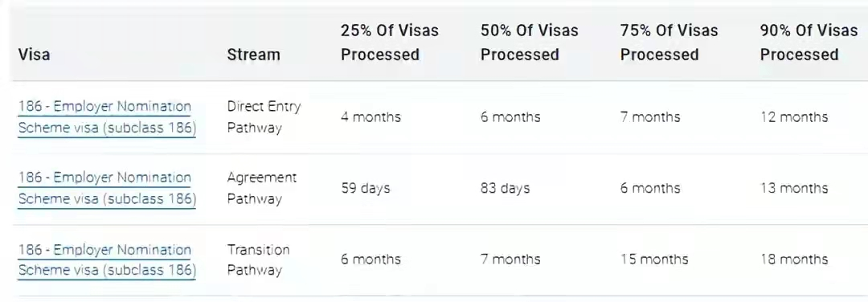Click the 18 months cell in Transition row
The height and width of the screenshot is (302, 868).
(794, 259)
